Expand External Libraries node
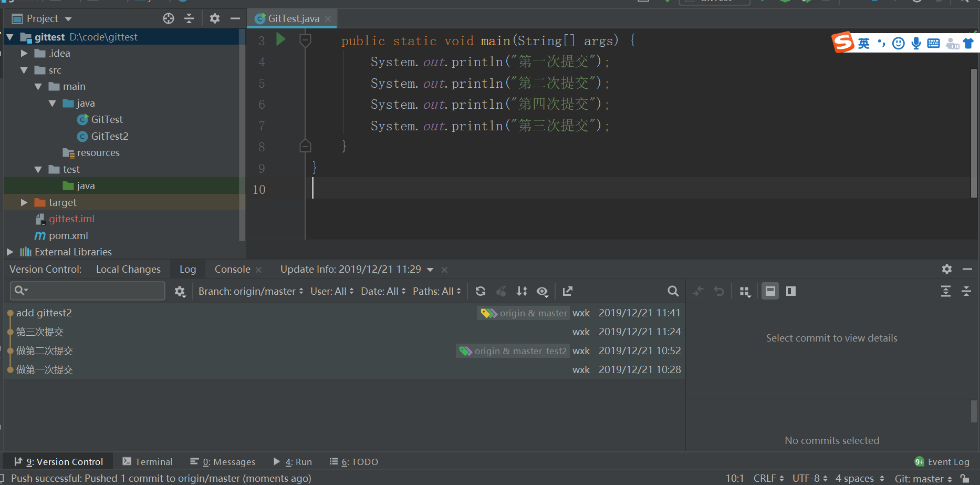 coord(9,252)
